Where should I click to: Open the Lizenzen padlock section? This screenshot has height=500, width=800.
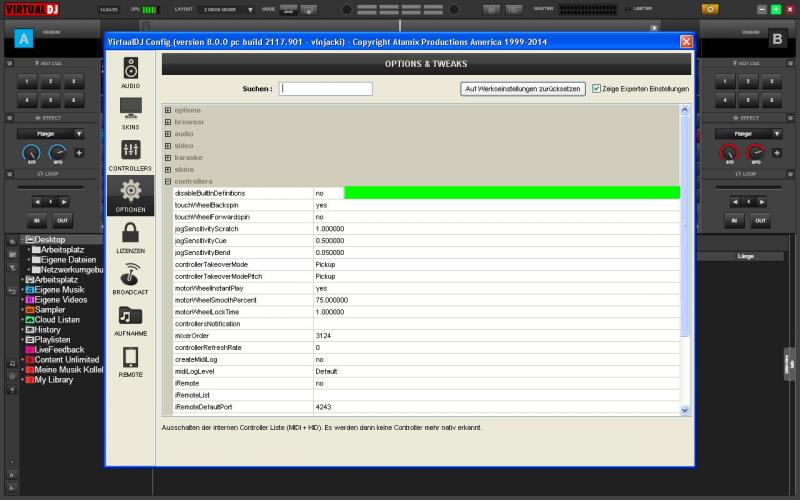(x=131, y=236)
